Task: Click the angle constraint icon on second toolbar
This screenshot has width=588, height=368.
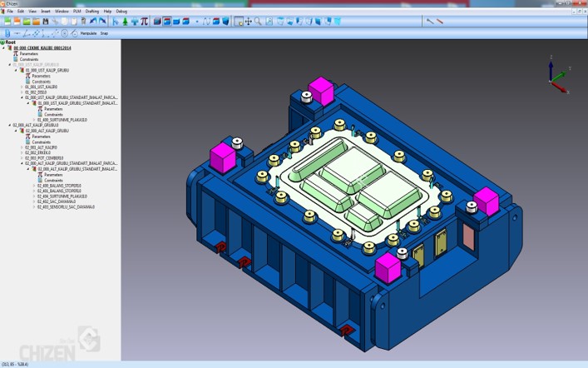Action: [27, 33]
